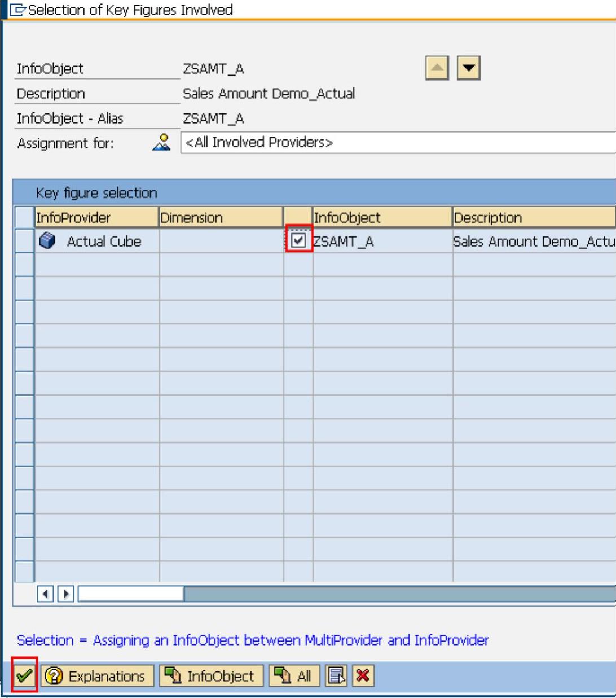
Task: Click the table's select-all corner cell
Action: pos(24,217)
